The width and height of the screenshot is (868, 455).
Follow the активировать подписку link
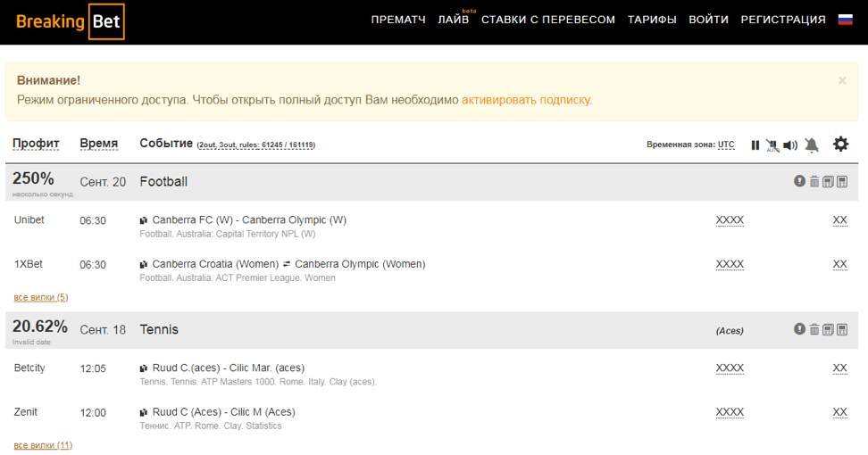tap(527, 100)
